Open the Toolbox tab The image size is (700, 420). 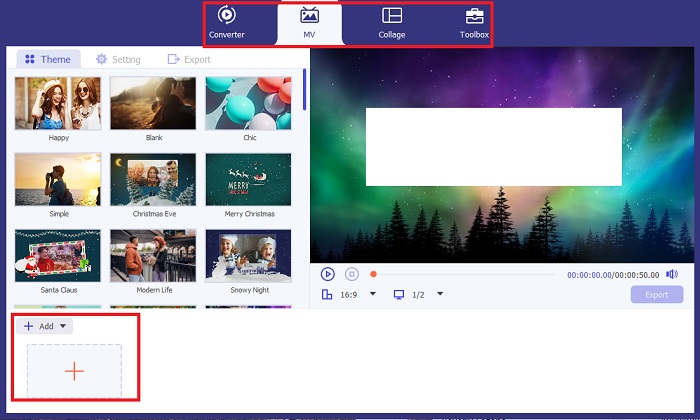click(x=474, y=23)
